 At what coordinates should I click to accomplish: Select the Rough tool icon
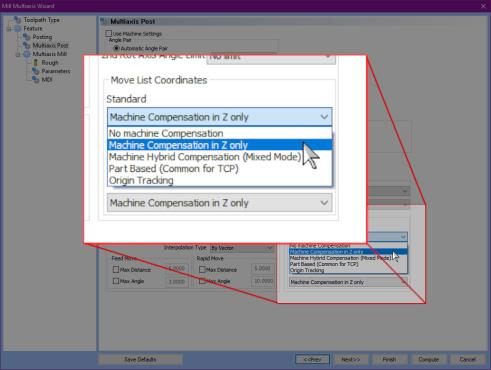[x=36, y=63]
